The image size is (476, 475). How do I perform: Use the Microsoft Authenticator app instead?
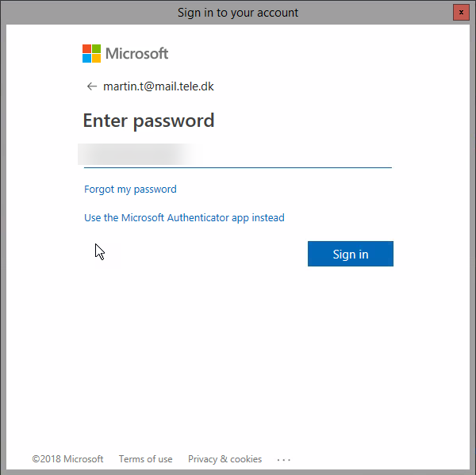184,217
